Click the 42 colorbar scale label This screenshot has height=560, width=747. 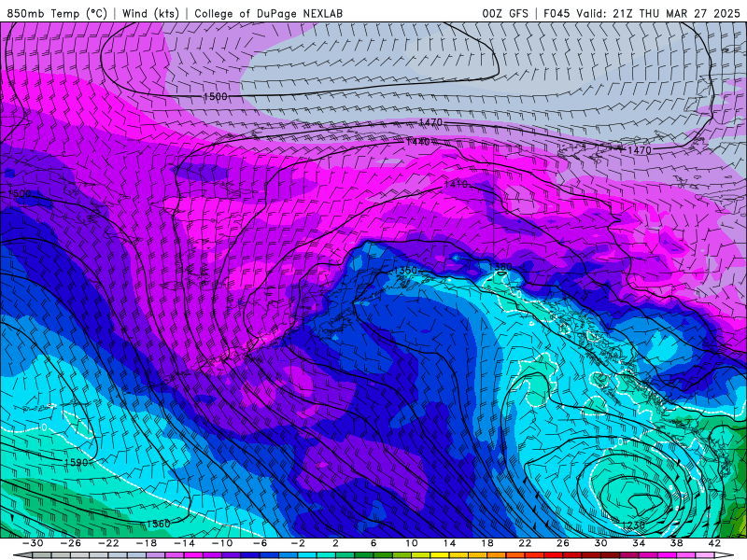click(x=713, y=543)
